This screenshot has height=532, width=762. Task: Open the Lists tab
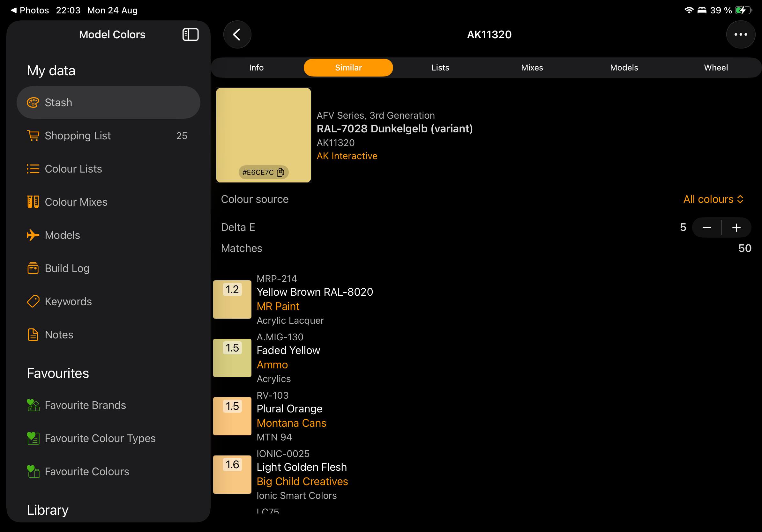click(440, 68)
